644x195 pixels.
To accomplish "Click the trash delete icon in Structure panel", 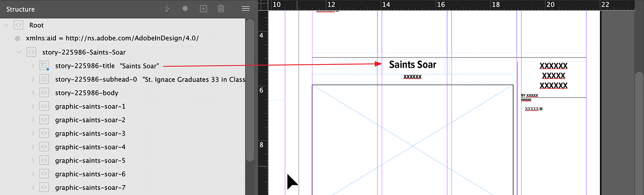I will (221, 9).
